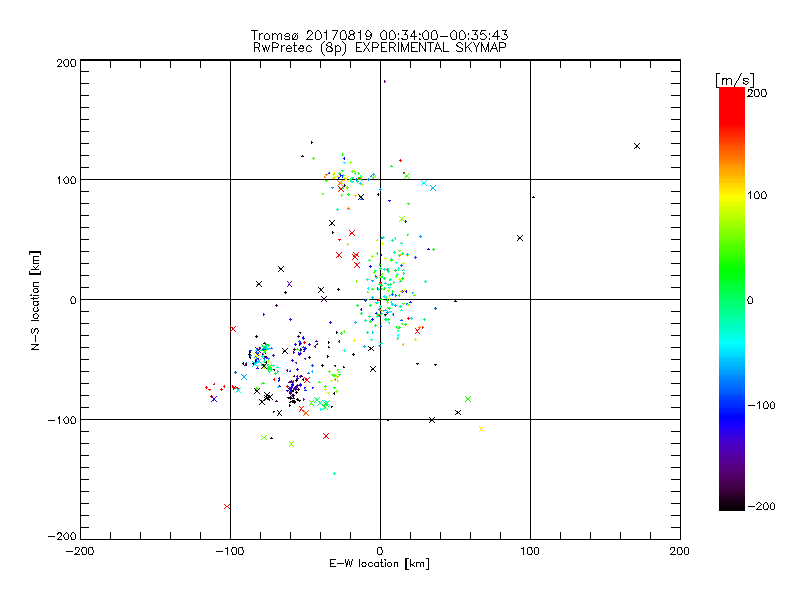The height and width of the screenshot is (600, 800).
Task: Click the "[m/s]" unit label above the colorbar
Action: 735,80
